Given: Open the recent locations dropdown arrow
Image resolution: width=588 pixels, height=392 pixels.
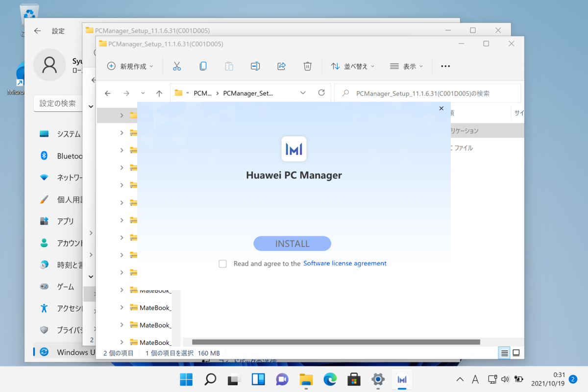Looking at the screenshot, I should tap(143, 93).
